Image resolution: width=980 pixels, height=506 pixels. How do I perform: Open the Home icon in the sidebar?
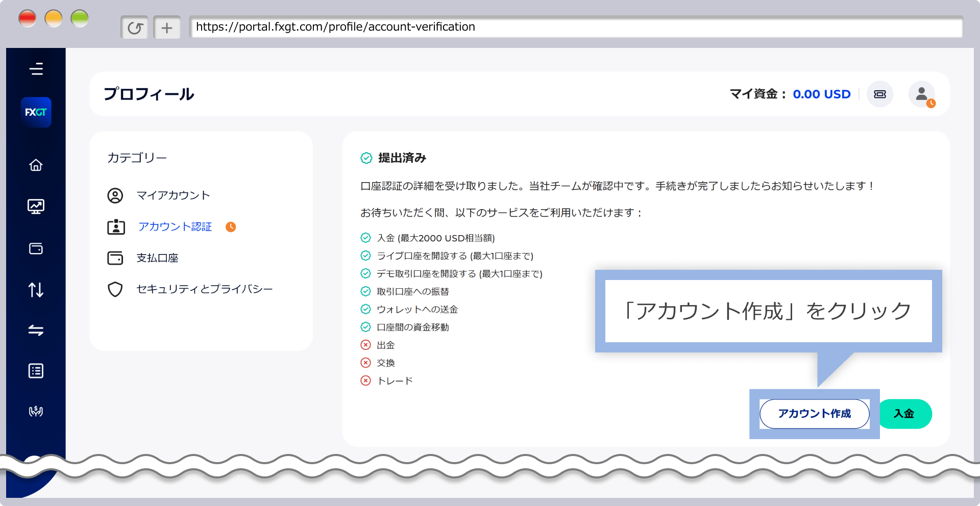36,165
